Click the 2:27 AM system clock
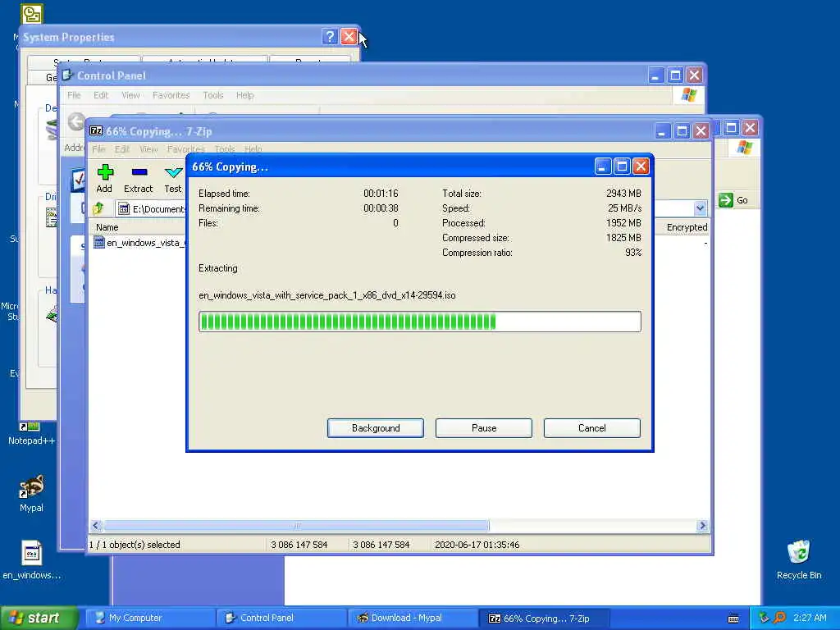Screen dimensions: 840x630 810,618
